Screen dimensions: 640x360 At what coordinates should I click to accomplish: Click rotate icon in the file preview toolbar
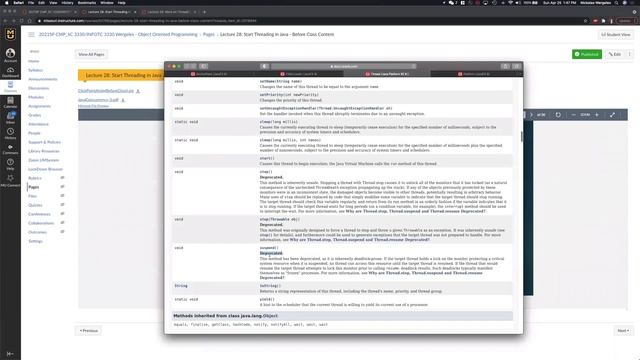pyautogui.click(x=558, y=115)
